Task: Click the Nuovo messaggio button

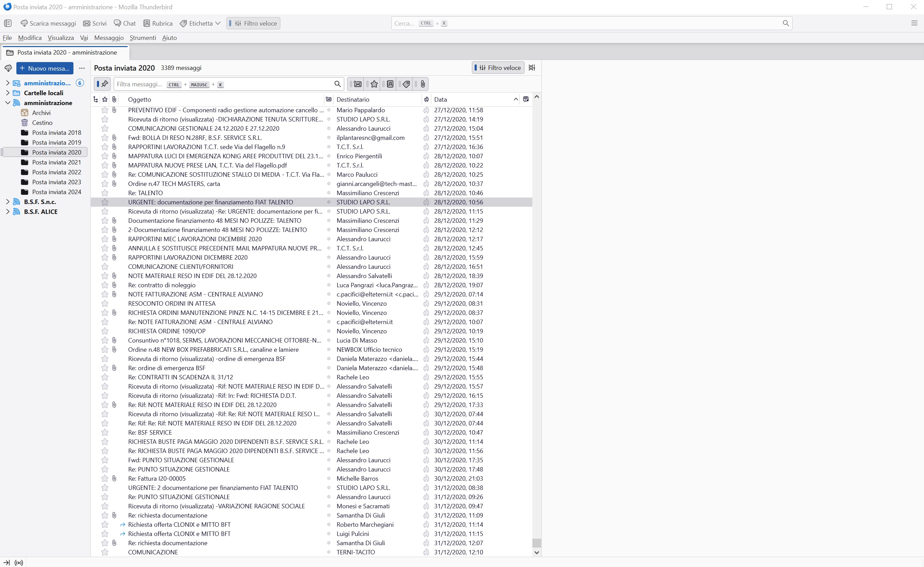Action: coord(45,68)
